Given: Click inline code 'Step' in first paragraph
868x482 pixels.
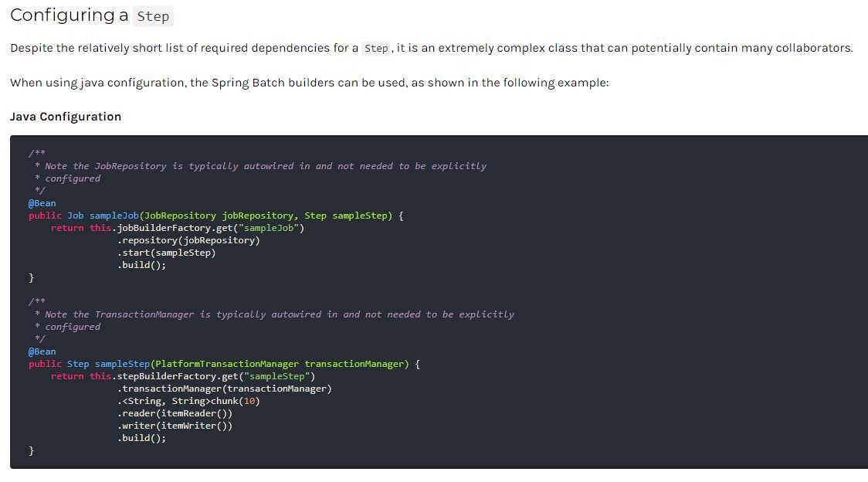Looking at the screenshot, I should [376, 48].
